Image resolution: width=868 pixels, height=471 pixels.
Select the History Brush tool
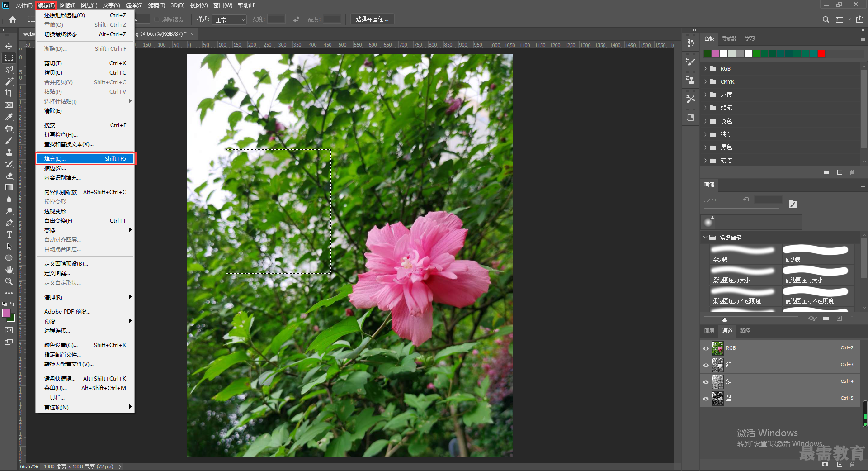(9, 164)
